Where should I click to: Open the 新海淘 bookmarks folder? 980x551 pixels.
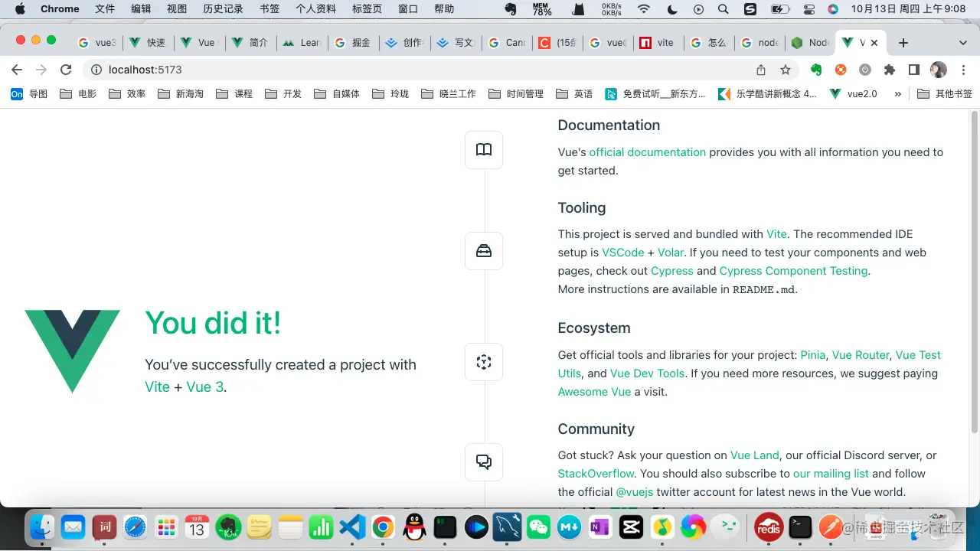tap(181, 94)
